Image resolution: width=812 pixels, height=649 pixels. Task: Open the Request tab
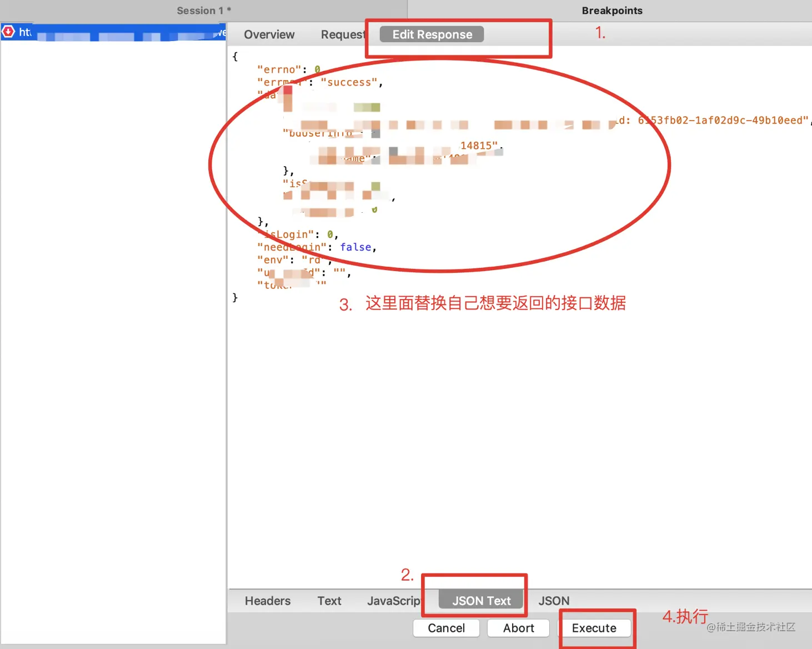(x=343, y=34)
